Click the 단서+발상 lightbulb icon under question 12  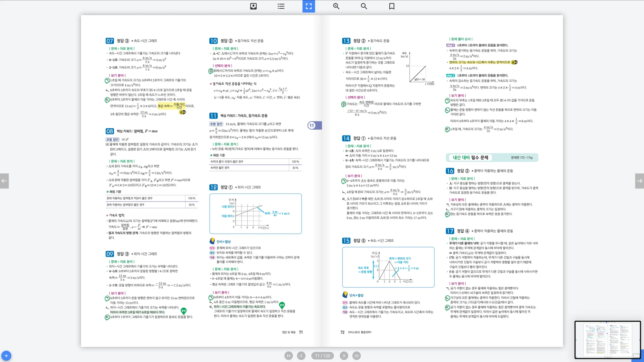click(212, 241)
